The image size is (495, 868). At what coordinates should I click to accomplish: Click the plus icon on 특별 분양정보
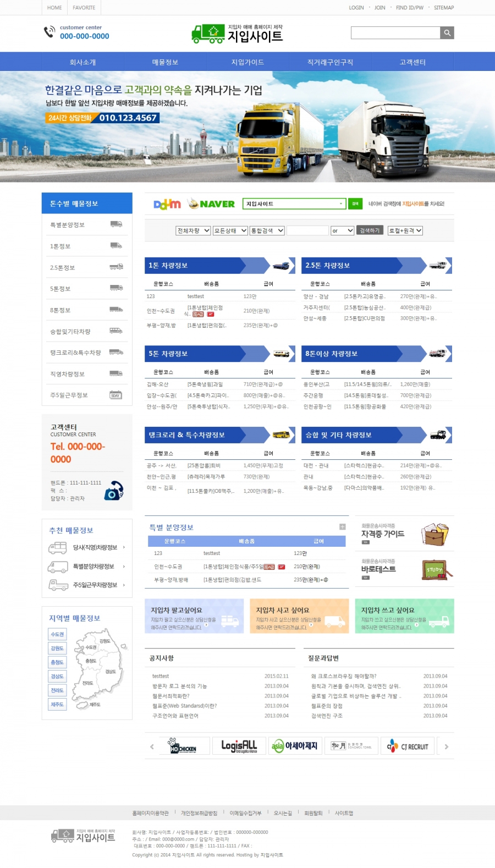point(342,527)
